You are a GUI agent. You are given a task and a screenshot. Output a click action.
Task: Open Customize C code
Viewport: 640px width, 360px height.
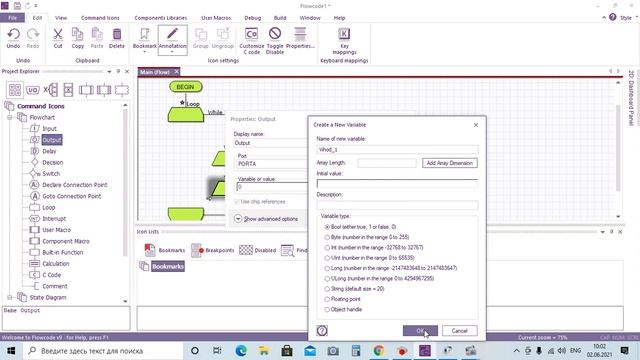click(251, 40)
